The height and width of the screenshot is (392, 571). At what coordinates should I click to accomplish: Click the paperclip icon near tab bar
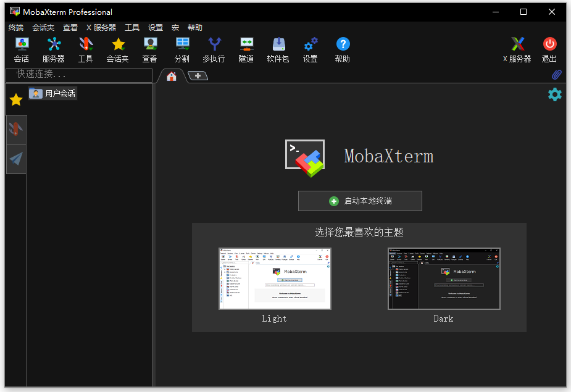tap(556, 75)
